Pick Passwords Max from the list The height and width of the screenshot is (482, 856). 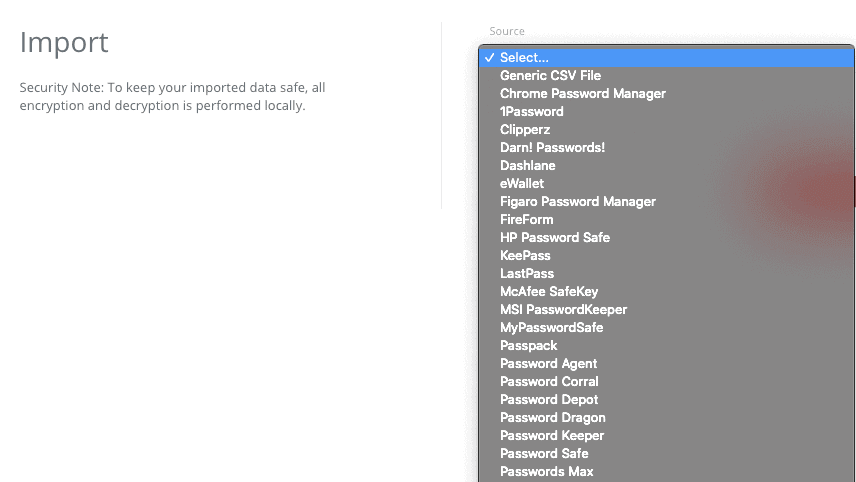point(666,472)
